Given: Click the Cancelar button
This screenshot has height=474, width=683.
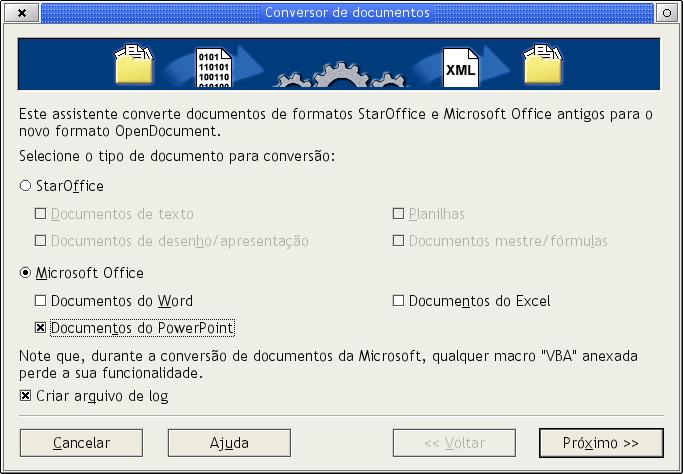Looking at the screenshot, I should 81,443.
